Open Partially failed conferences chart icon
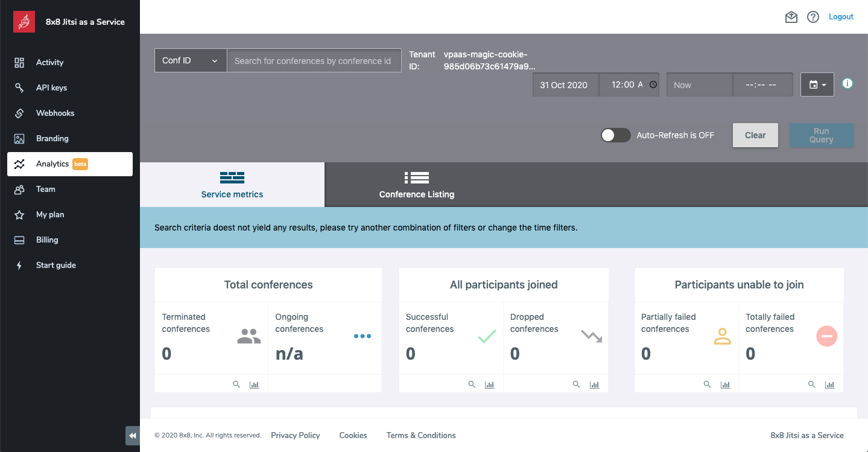 [726, 384]
